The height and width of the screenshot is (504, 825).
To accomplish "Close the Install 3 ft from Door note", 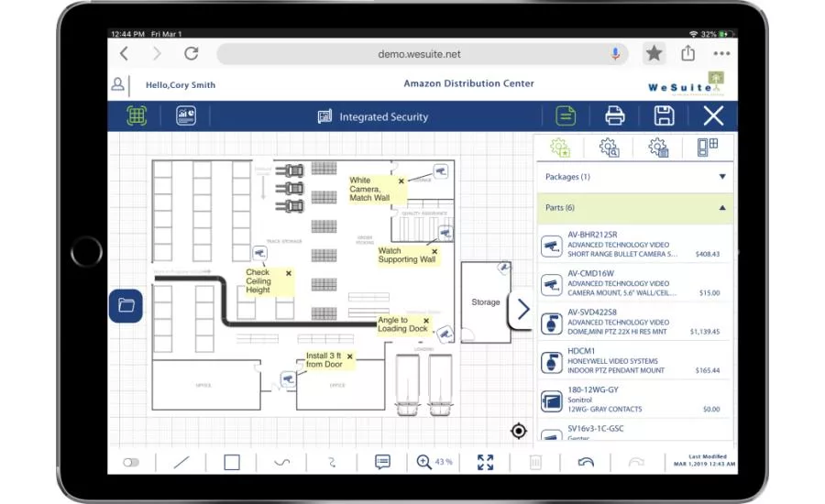I will point(350,356).
